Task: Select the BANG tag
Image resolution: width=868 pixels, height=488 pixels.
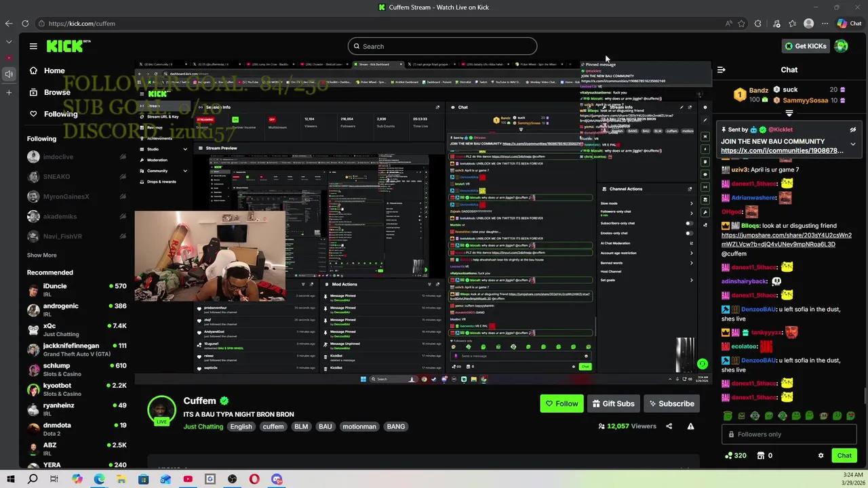Action: click(x=395, y=426)
